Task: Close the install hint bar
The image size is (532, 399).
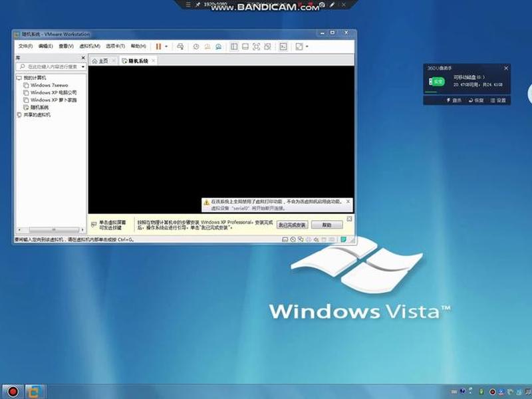Action: [349, 219]
